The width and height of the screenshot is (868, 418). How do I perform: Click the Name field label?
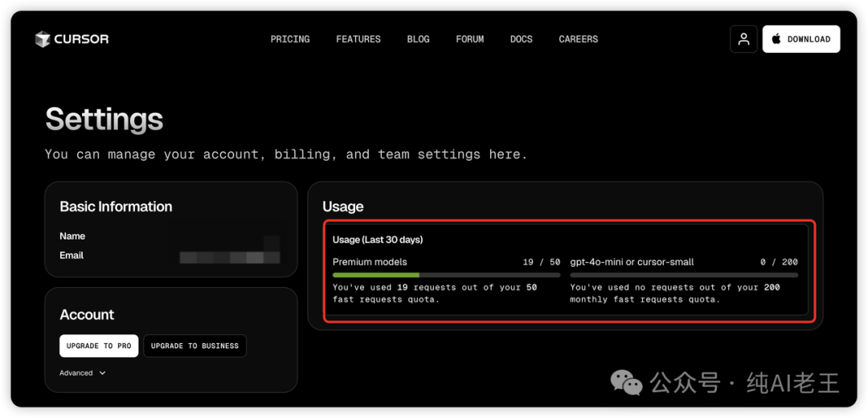(72, 236)
